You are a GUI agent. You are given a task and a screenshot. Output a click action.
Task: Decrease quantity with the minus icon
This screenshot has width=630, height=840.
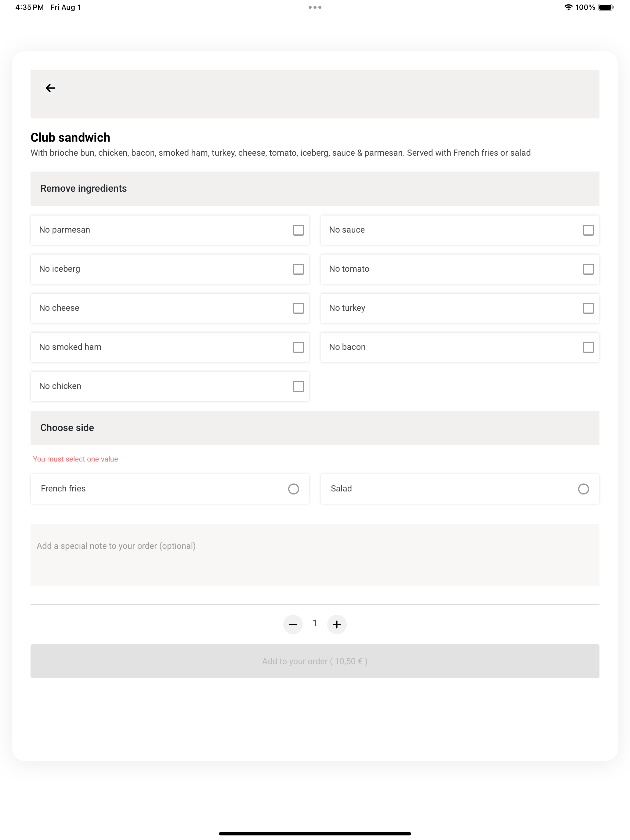pyautogui.click(x=293, y=624)
